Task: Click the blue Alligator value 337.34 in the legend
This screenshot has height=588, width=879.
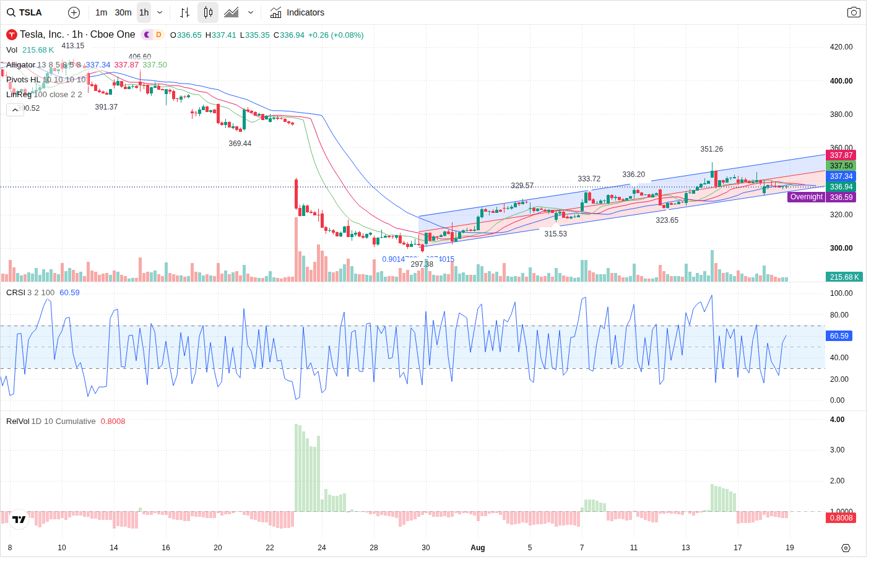Action: (98, 65)
